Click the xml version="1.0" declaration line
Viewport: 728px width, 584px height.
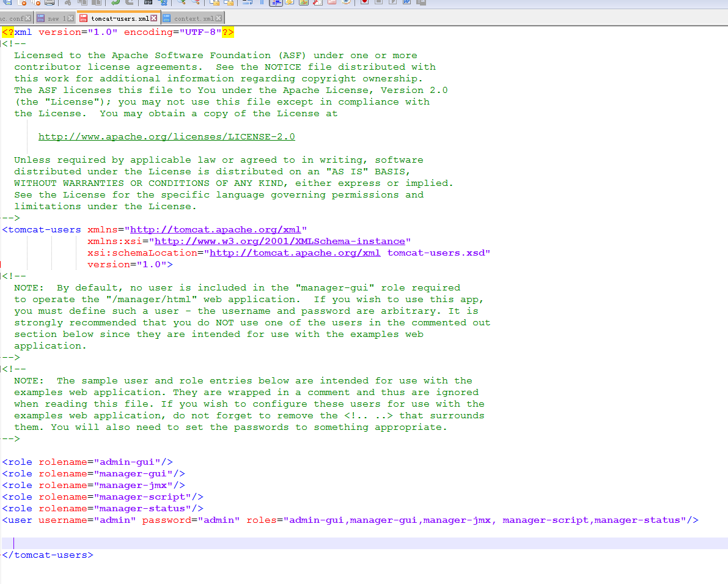pyautogui.click(x=118, y=32)
